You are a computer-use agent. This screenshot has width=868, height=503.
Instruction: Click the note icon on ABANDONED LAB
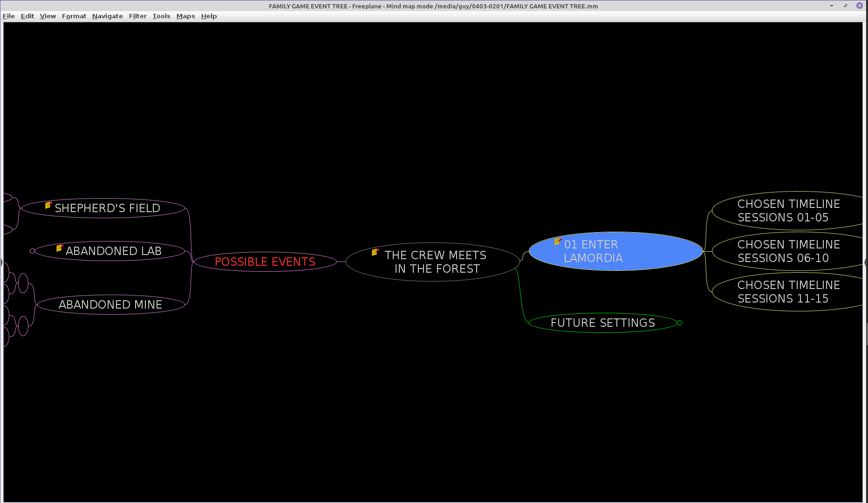coord(59,248)
